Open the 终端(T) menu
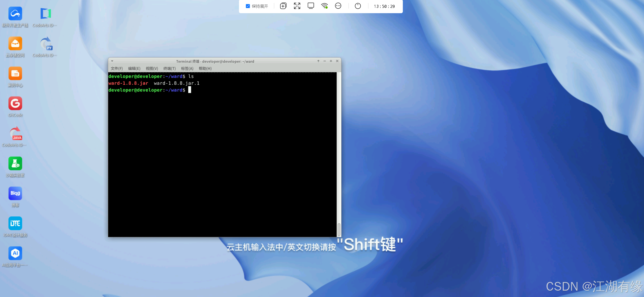The height and width of the screenshot is (297, 644). click(x=169, y=68)
